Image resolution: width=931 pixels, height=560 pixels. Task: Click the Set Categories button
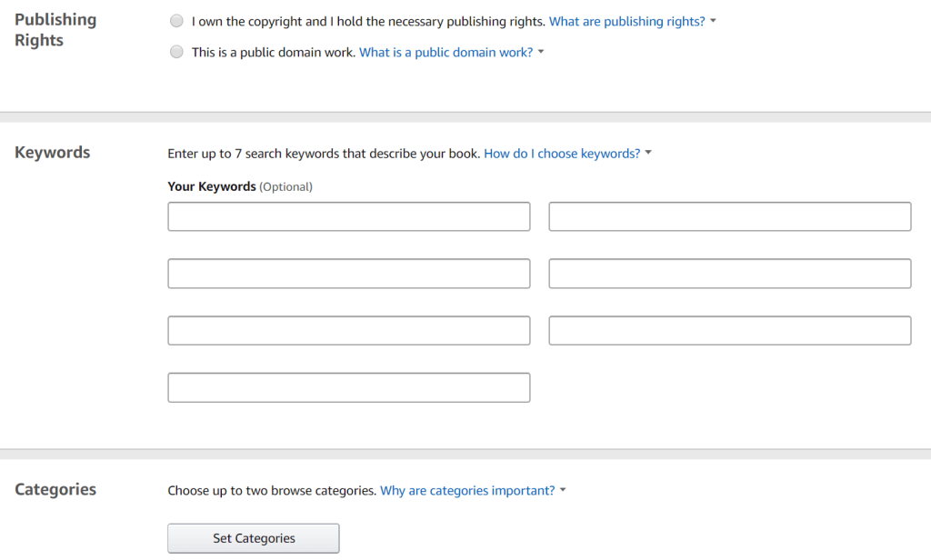(253, 538)
